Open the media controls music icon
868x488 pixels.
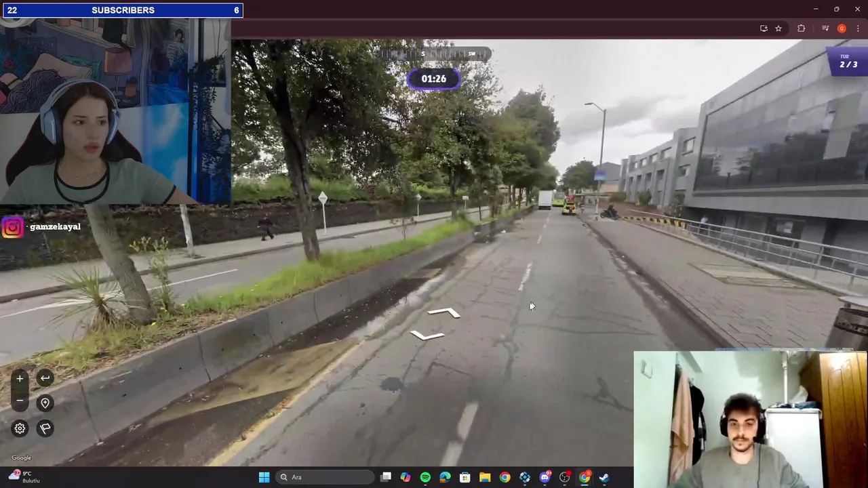click(825, 28)
